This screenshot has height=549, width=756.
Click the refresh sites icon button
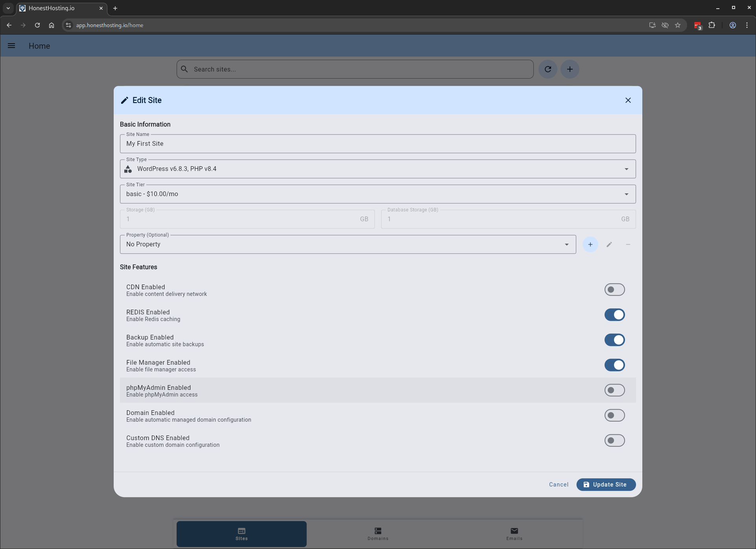[x=548, y=69]
